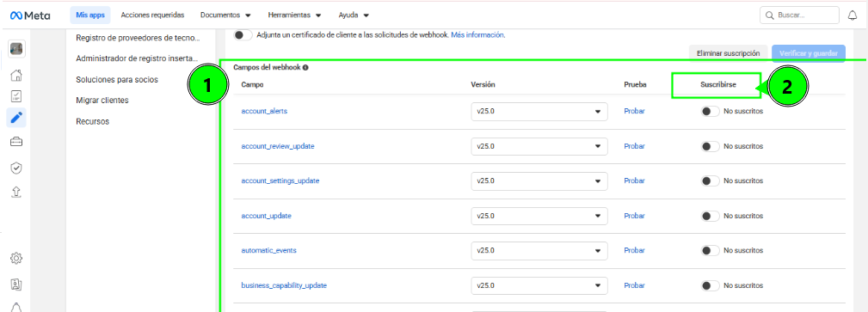Click Probar for business_capability_update
This screenshot has width=868, height=312.
[634, 286]
